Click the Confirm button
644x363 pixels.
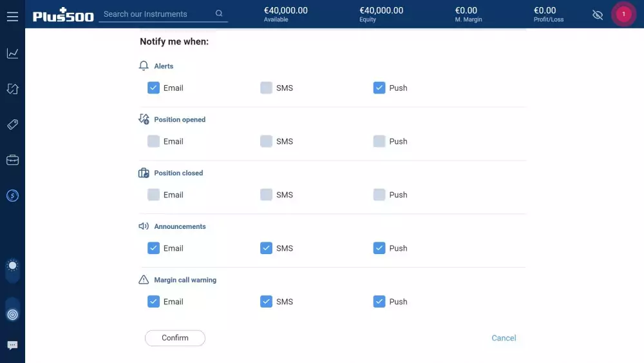[x=175, y=338]
